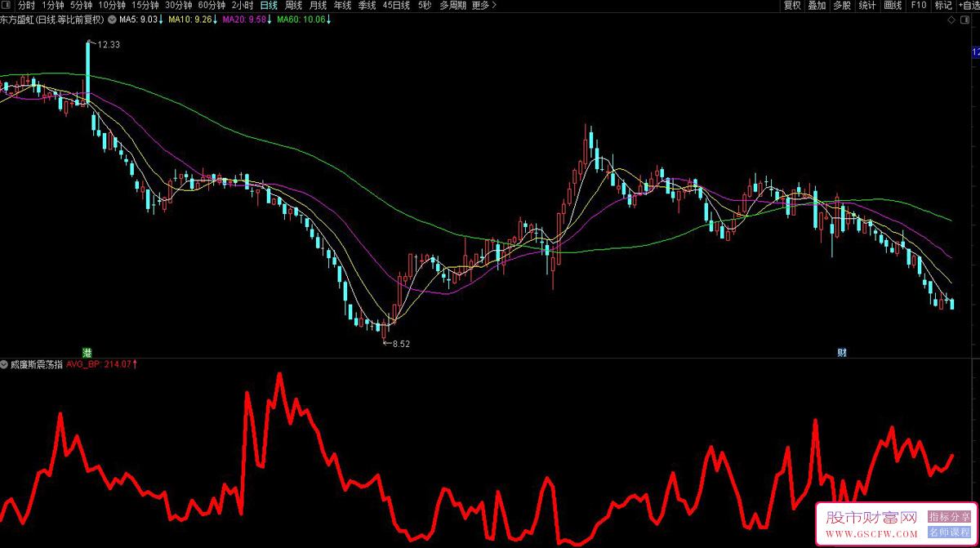Click the 威廉斯震荡指 indicator name

(x=37, y=364)
